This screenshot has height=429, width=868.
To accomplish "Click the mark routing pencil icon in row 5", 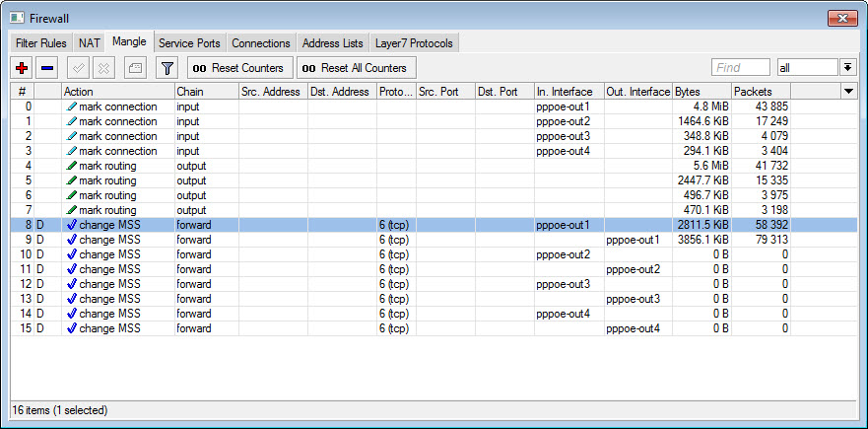I will tap(71, 180).
